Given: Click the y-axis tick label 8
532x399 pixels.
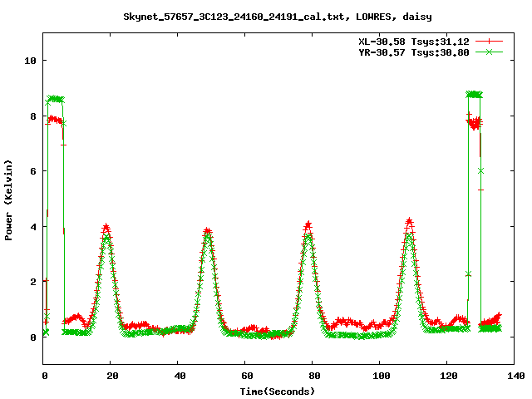Looking at the screenshot, I should tap(33, 116).
